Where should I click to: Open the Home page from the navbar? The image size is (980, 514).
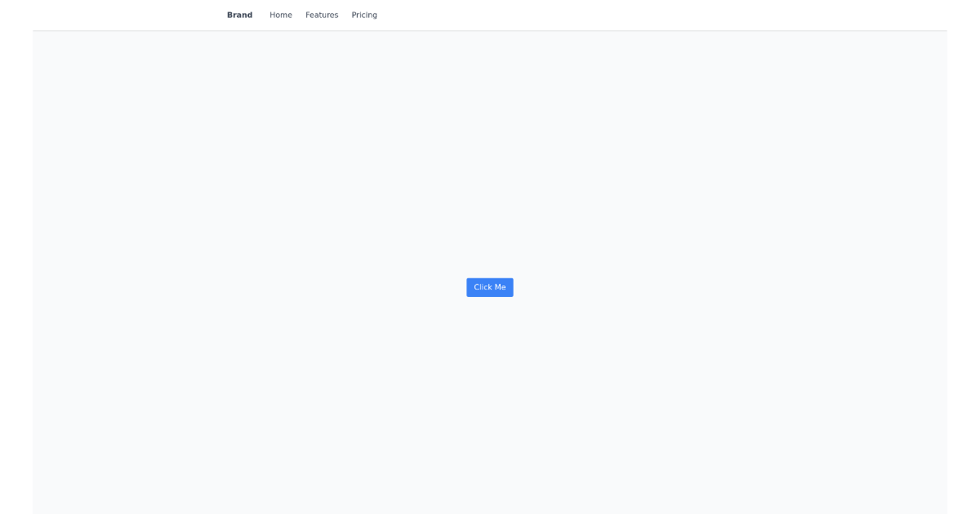pos(281,15)
